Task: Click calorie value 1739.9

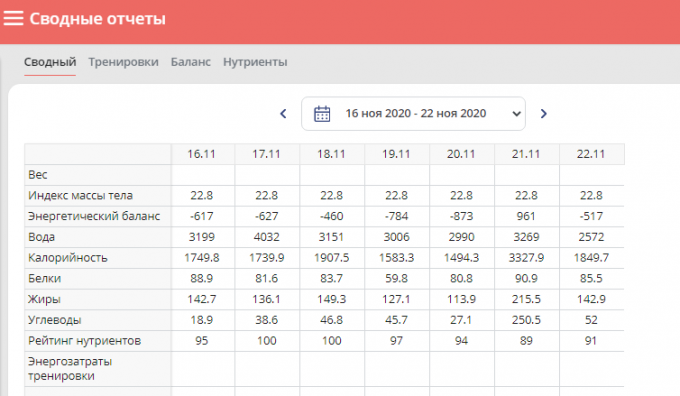Action: tap(266, 258)
